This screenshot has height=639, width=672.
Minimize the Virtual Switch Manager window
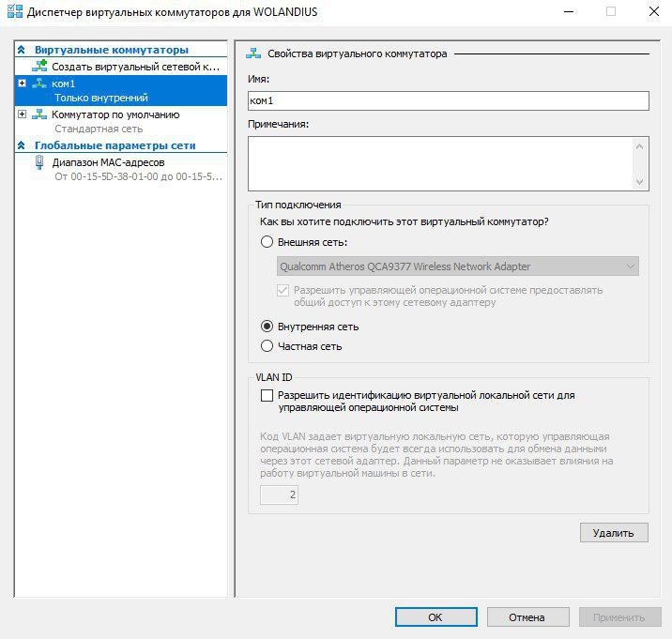click(569, 11)
